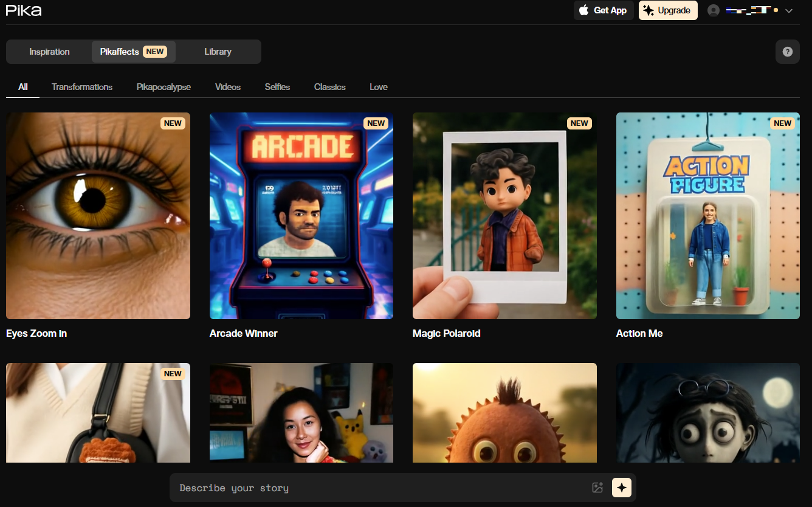Filter by Pikapocalypse category
Viewport: 812px width, 507px height.
tap(163, 87)
